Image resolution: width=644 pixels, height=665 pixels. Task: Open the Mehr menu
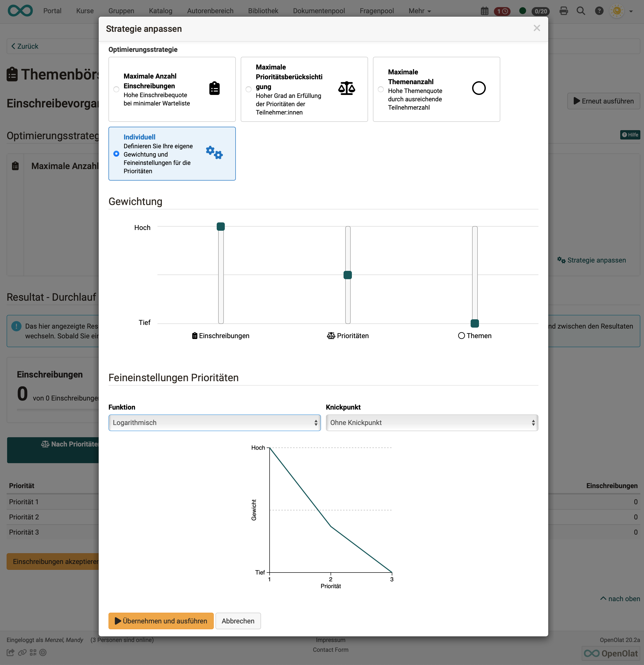419,11
